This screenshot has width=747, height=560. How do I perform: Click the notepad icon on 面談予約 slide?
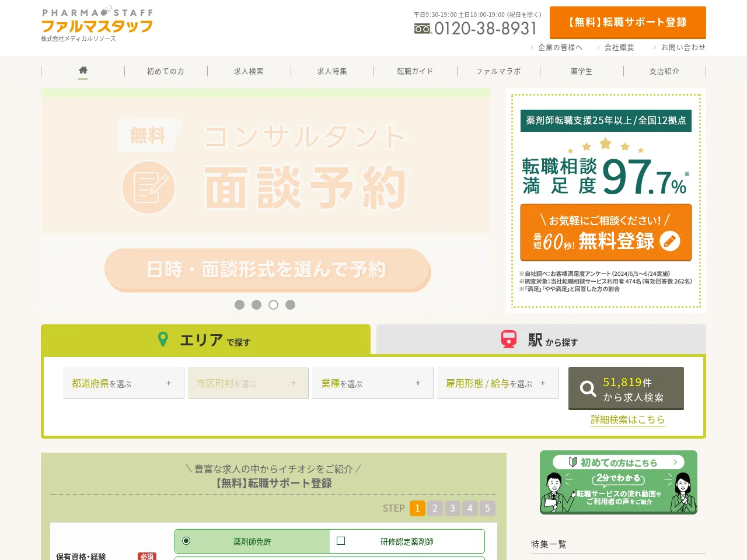(x=148, y=188)
